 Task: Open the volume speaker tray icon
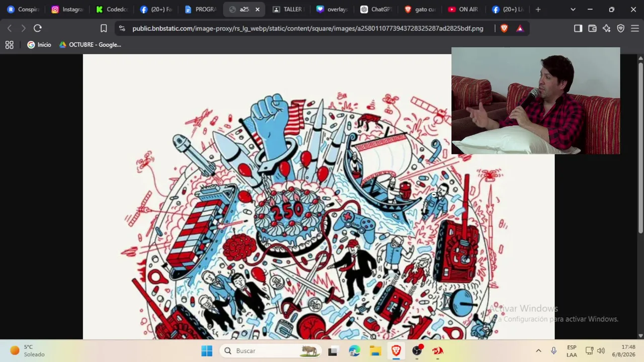601,350
